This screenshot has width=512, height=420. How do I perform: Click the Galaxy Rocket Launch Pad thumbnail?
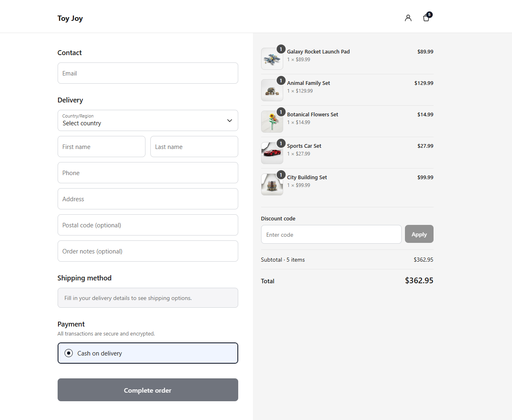coord(272,59)
